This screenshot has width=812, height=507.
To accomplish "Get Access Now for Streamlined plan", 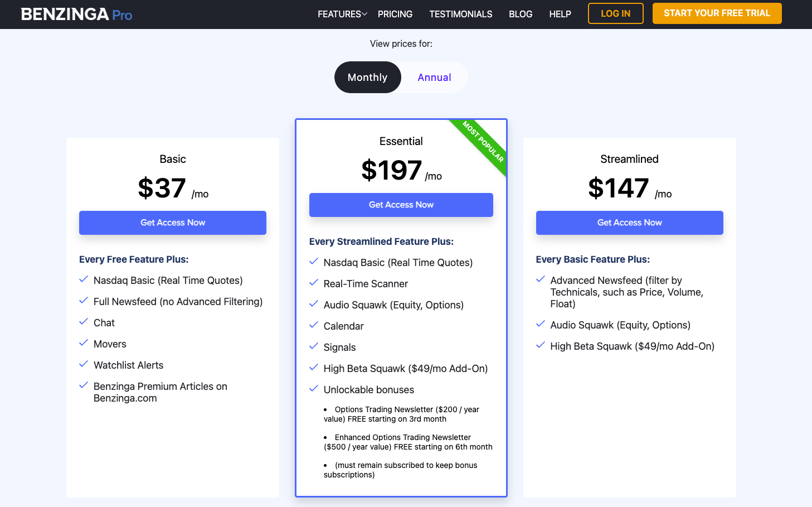I will (x=630, y=223).
